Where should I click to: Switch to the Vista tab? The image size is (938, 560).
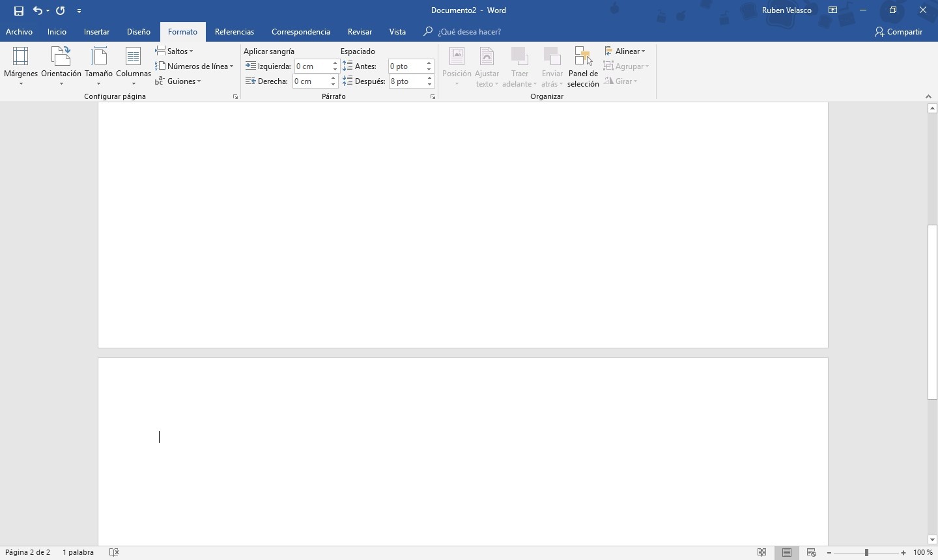[x=397, y=31]
